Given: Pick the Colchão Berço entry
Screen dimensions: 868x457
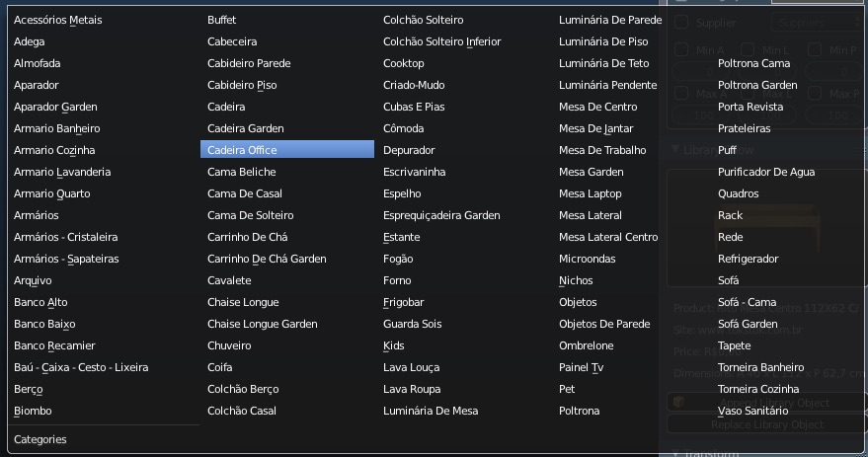Looking at the screenshot, I should click(x=243, y=389).
